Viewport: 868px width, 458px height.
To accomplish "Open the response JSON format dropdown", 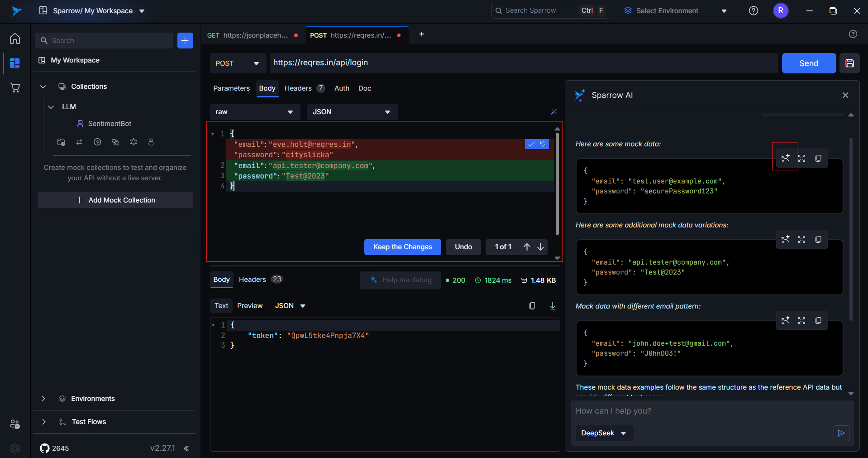I will point(290,306).
